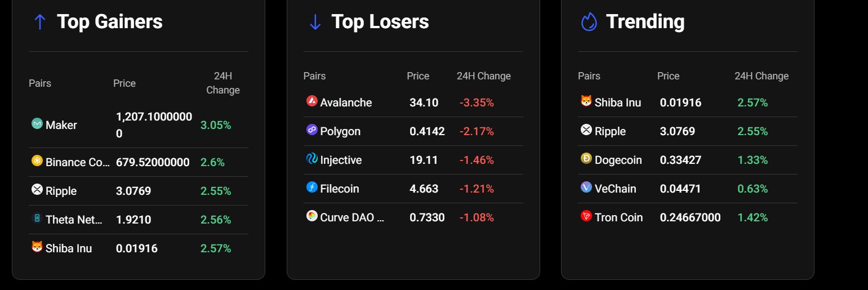Click Polygon's -2.17% change value
The width and height of the screenshot is (868, 290).
coord(477,131)
